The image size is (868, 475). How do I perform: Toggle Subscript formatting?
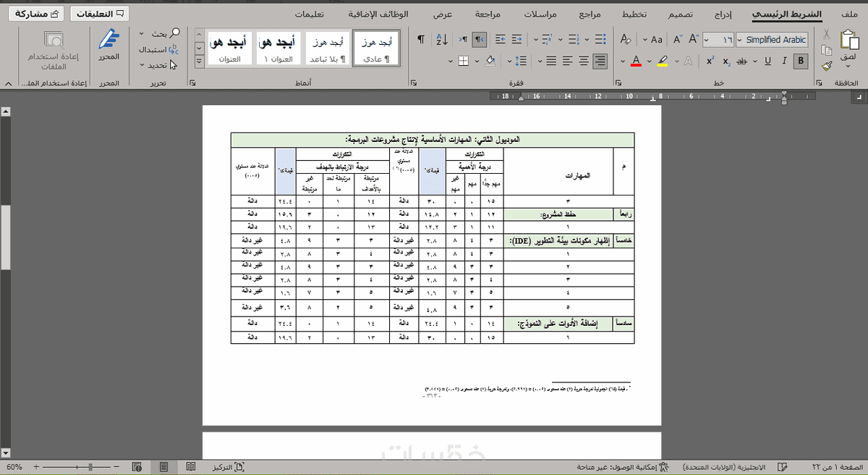click(x=726, y=61)
